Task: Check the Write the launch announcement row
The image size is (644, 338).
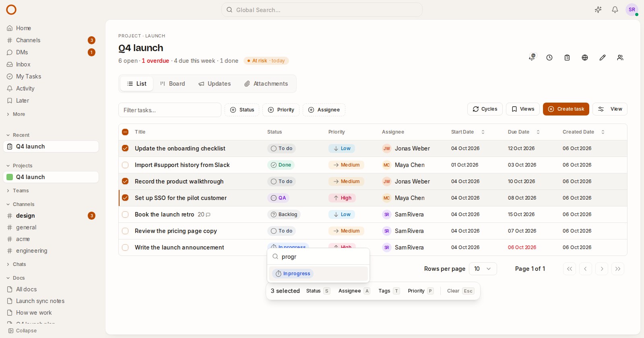Action: pos(125,247)
